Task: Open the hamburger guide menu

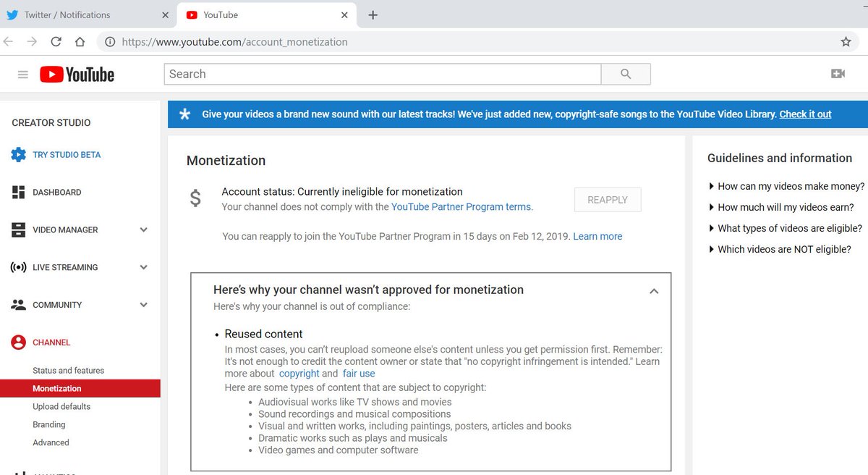Action: pyautogui.click(x=23, y=75)
